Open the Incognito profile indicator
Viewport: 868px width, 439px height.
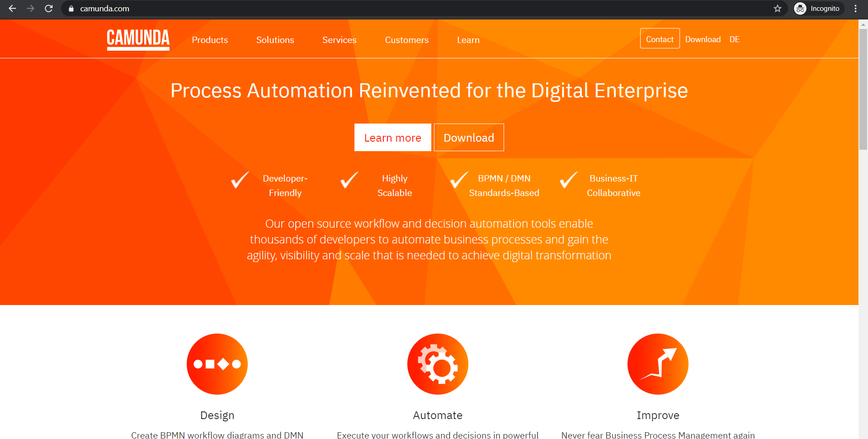pos(818,9)
